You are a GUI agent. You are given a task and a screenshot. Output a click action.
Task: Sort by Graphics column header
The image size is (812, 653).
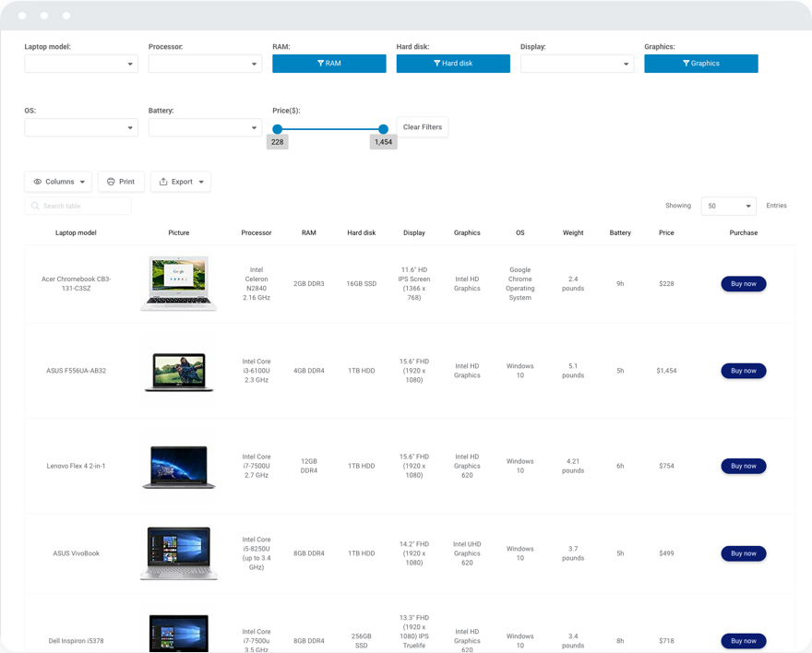(x=467, y=232)
